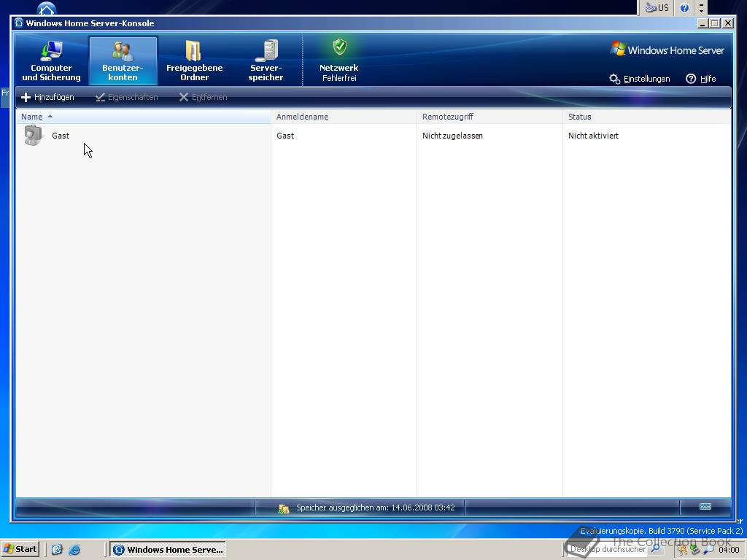The width and height of the screenshot is (747, 560).
Task: Open Einstellungen settings
Action: pos(640,79)
